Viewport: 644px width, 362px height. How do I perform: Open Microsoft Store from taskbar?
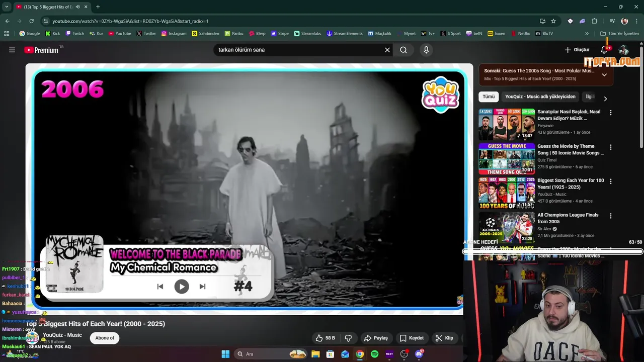coord(330,354)
